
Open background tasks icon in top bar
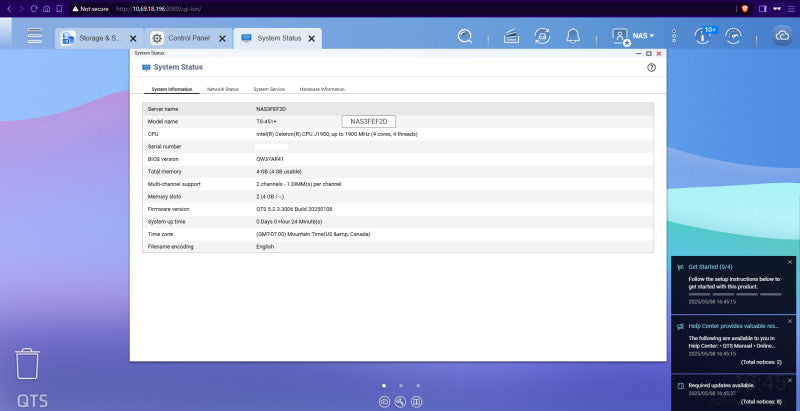pyautogui.click(x=511, y=36)
